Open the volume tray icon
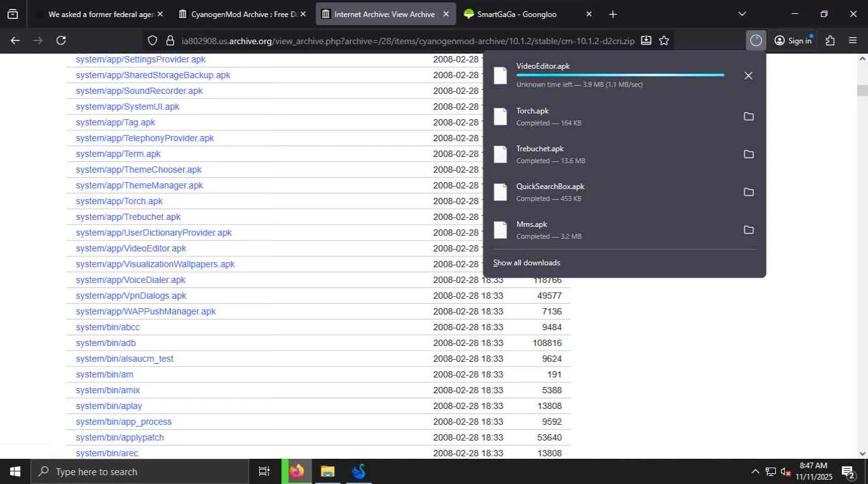868x484 pixels. pos(785,471)
